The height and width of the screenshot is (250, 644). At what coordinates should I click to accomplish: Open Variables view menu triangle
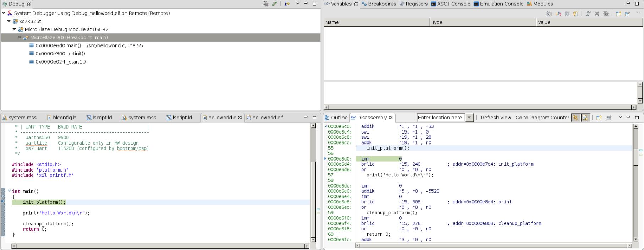[638, 13]
